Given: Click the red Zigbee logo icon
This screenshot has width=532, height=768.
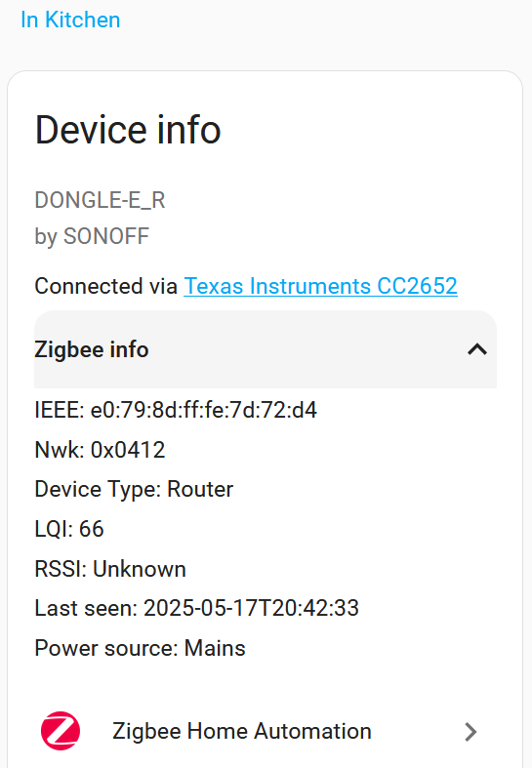Looking at the screenshot, I should pyautogui.click(x=61, y=731).
